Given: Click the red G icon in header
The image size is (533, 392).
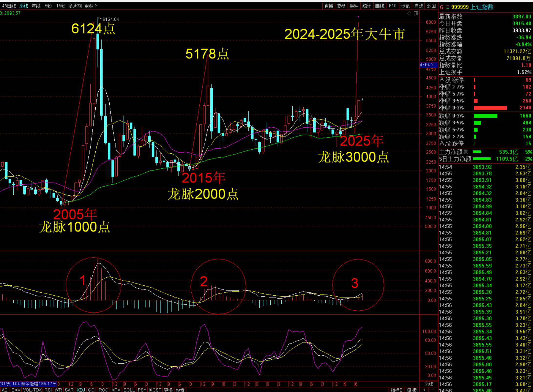Looking at the screenshot, I should [442, 7].
